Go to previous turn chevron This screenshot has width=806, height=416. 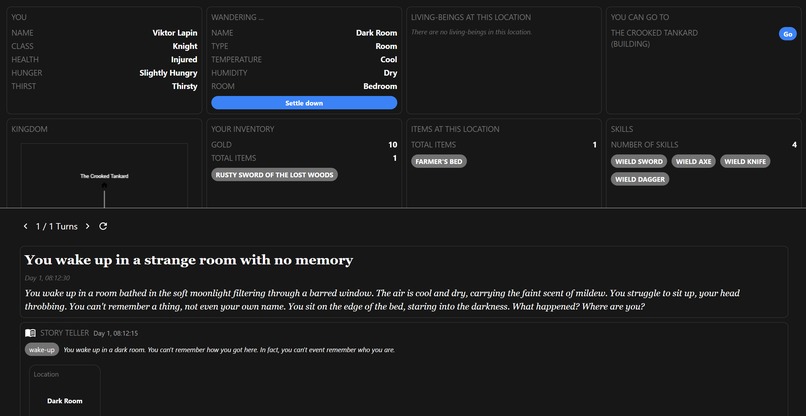click(x=26, y=226)
